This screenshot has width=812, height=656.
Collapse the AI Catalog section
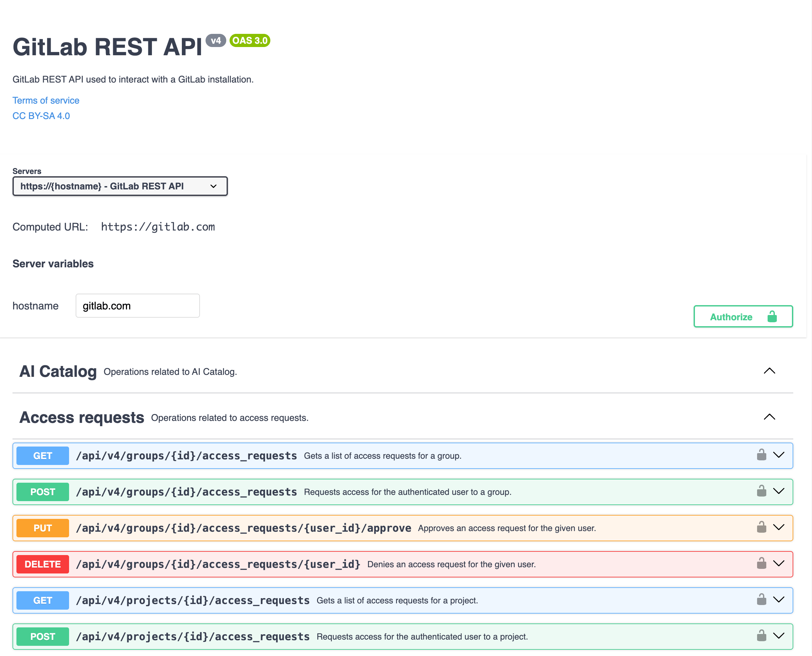click(769, 371)
